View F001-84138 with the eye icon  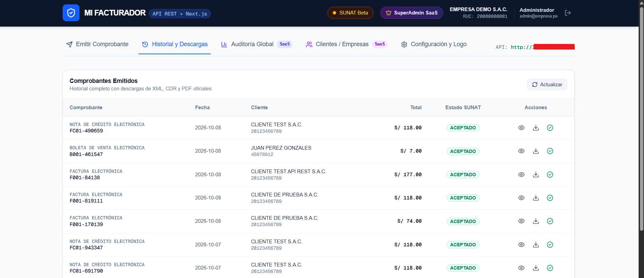521,175
